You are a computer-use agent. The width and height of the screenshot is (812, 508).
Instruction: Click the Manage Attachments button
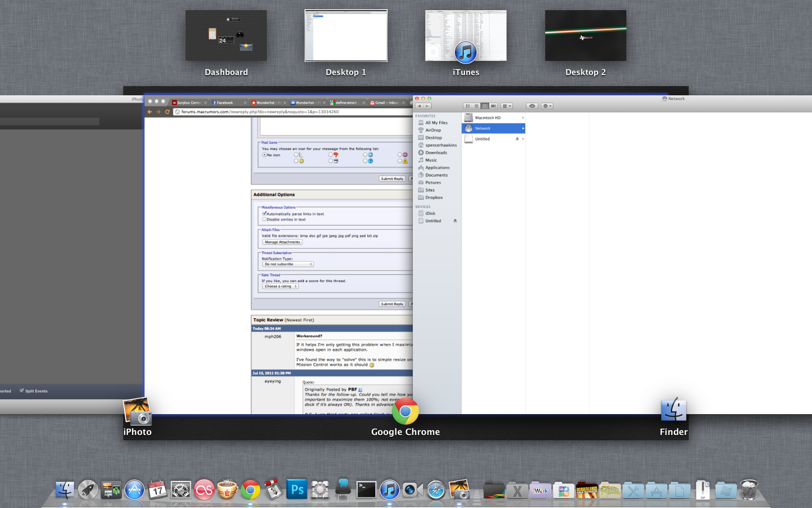(x=282, y=242)
